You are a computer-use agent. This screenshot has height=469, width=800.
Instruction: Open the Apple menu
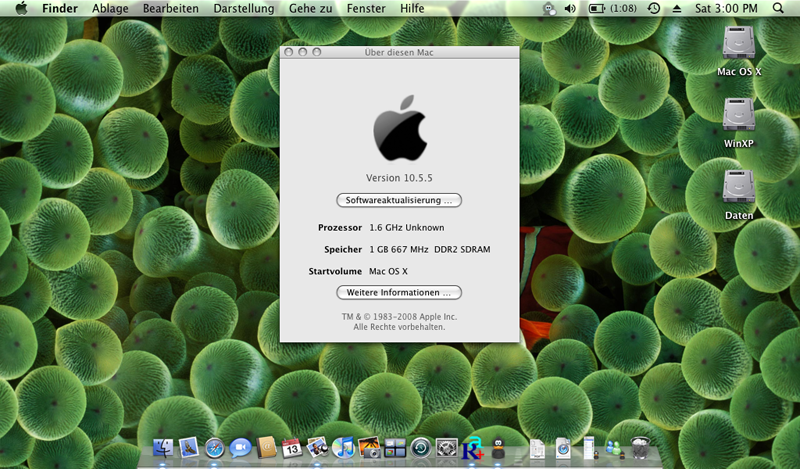(21, 8)
